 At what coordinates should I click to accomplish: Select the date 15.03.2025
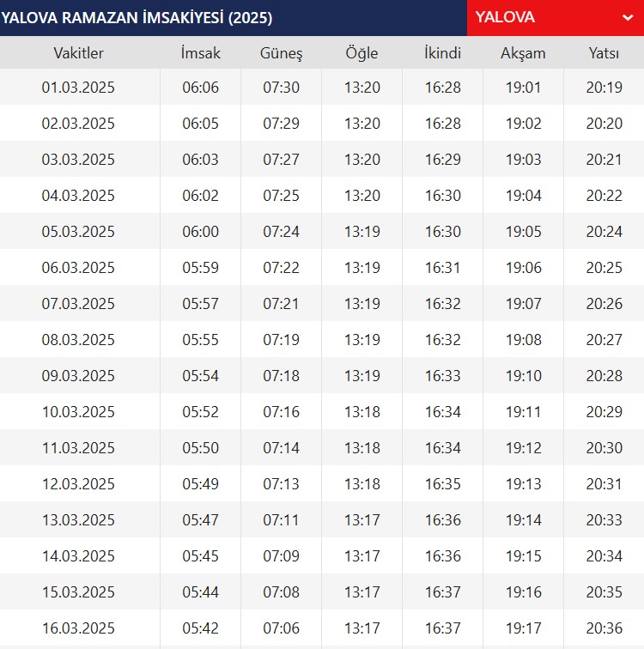click(78, 591)
